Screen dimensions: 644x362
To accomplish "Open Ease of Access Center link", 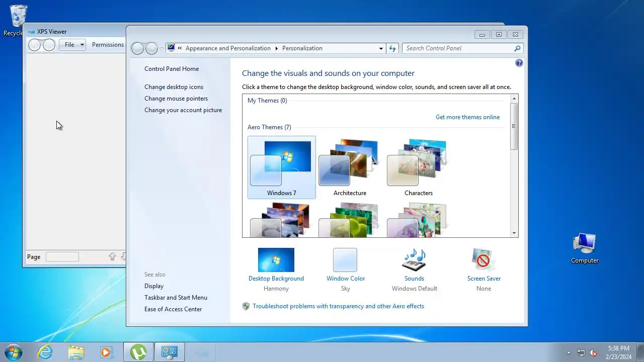I will point(173,309).
